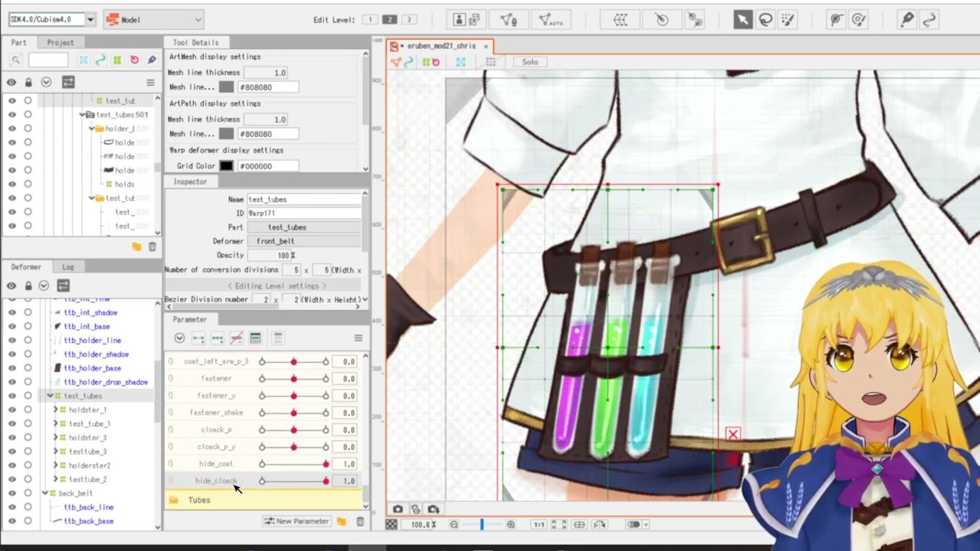Switch to the Project tab

click(60, 43)
